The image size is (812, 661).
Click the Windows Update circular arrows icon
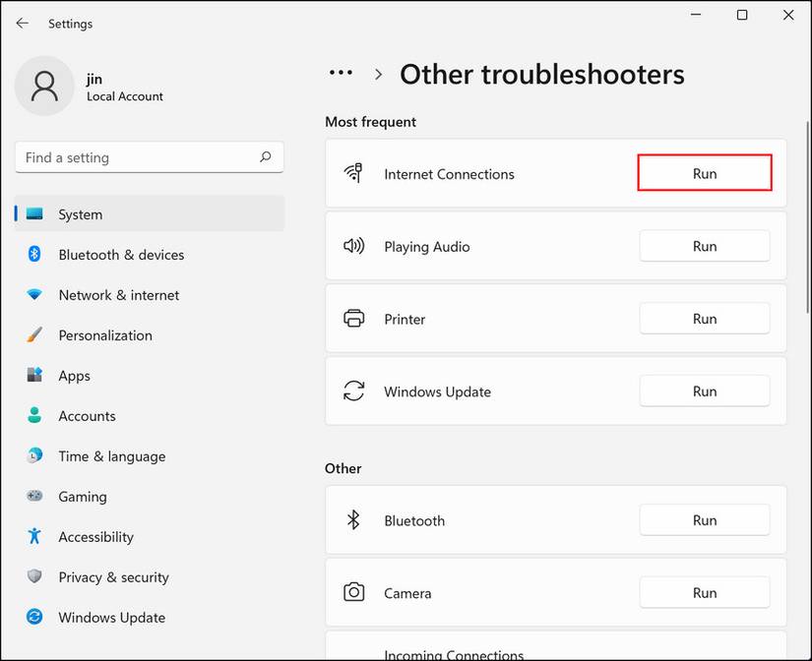click(x=354, y=391)
